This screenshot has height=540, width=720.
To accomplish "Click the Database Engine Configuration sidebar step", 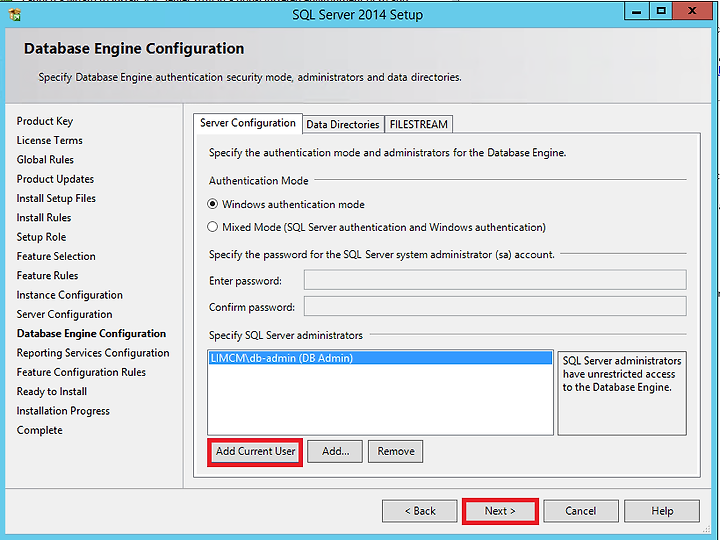I will click(91, 333).
